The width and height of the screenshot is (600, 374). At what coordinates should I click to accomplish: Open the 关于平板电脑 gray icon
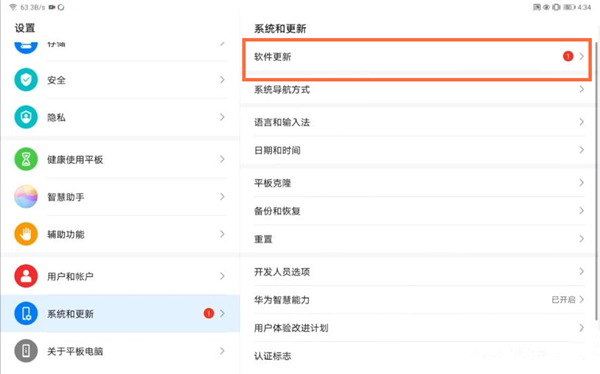coord(26,351)
